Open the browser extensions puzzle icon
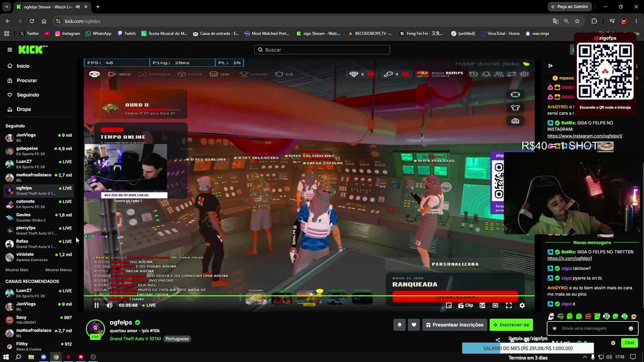The width and height of the screenshot is (644, 362). (594, 21)
